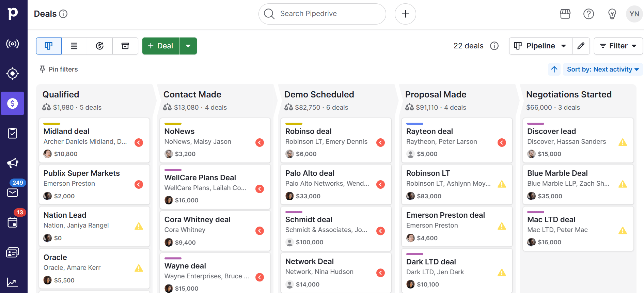Open the Deals dollar sidebar icon
This screenshot has width=644, height=293.
[x=13, y=103]
